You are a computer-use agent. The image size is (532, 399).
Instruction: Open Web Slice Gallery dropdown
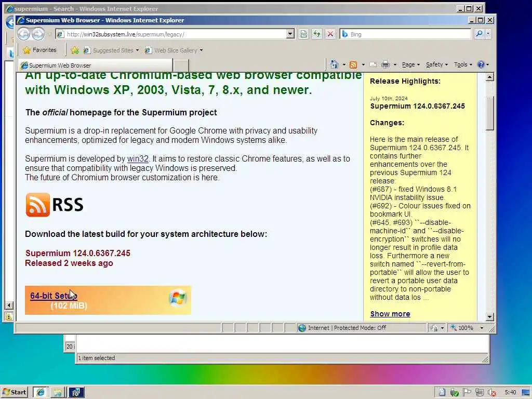click(x=174, y=50)
